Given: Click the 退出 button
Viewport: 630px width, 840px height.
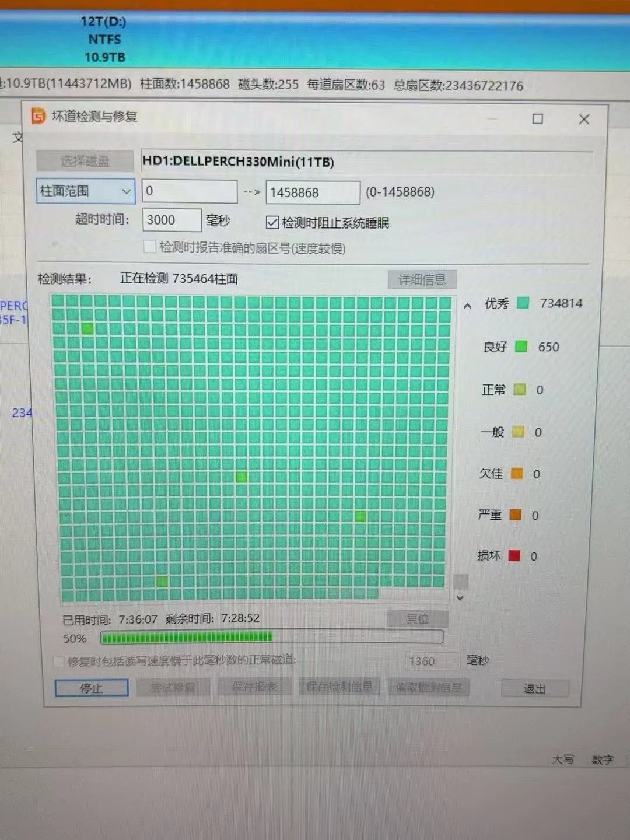Looking at the screenshot, I should 534,689.
